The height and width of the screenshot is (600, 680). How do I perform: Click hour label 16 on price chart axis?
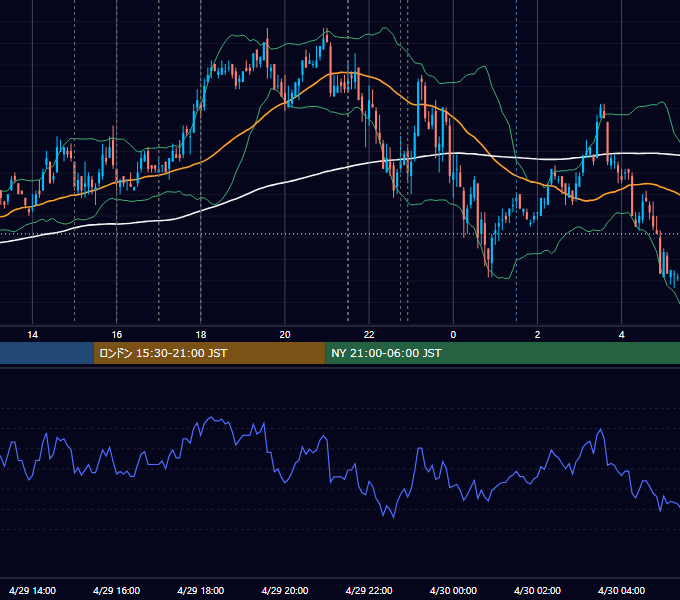[117, 335]
